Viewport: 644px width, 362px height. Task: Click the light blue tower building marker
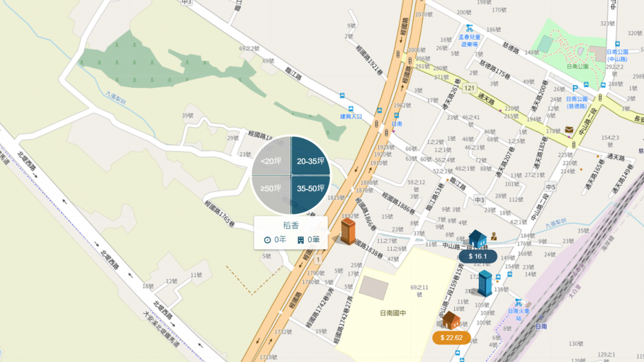pyautogui.click(x=485, y=283)
